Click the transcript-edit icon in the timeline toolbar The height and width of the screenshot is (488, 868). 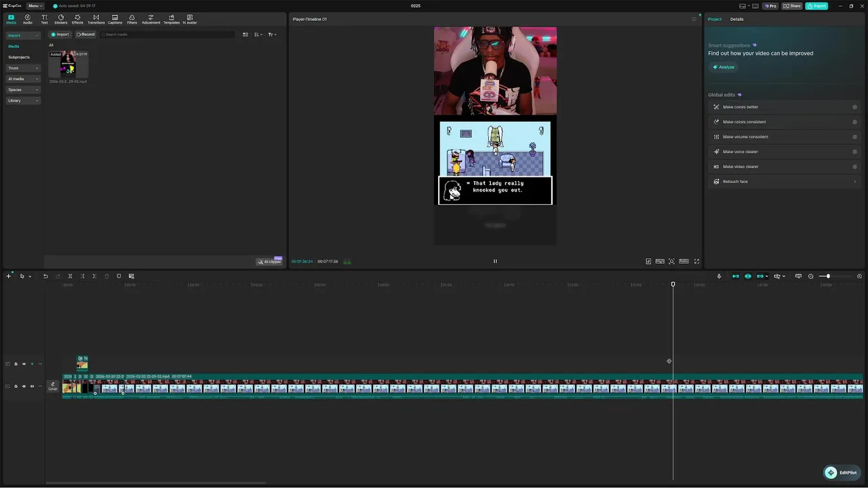tap(131, 276)
